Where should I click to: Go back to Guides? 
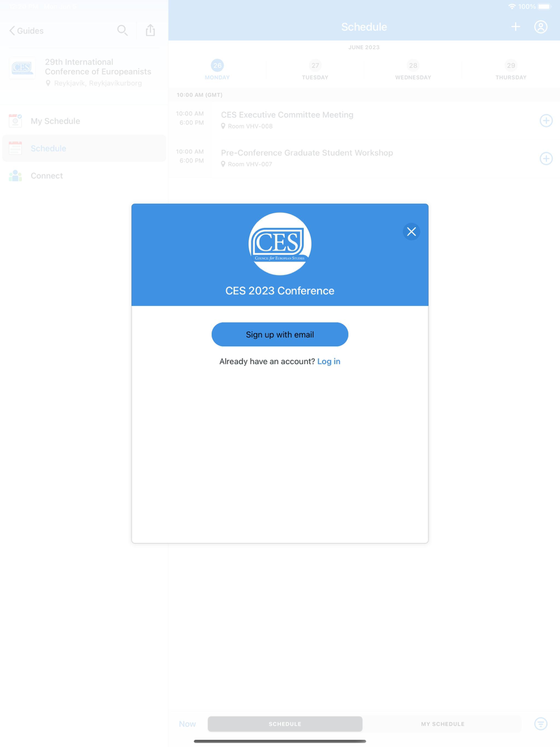point(26,31)
